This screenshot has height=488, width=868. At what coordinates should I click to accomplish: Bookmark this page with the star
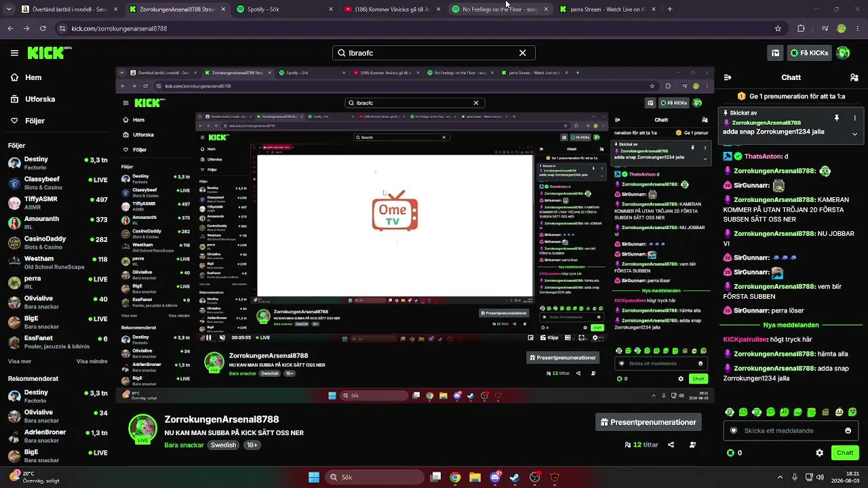click(x=778, y=28)
